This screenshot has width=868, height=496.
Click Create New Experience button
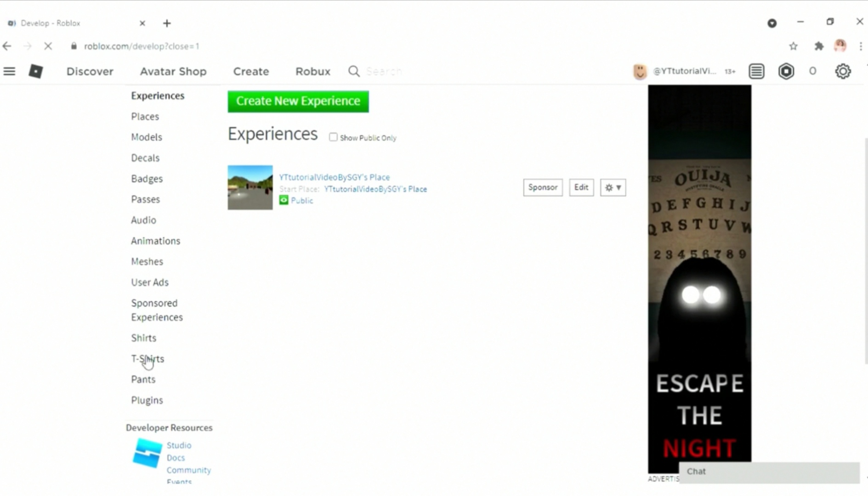point(298,101)
